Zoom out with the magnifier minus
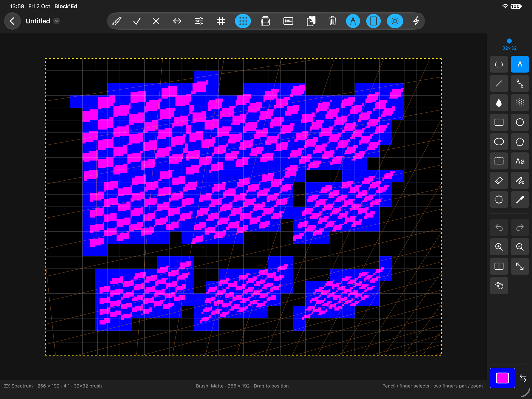 [520, 247]
